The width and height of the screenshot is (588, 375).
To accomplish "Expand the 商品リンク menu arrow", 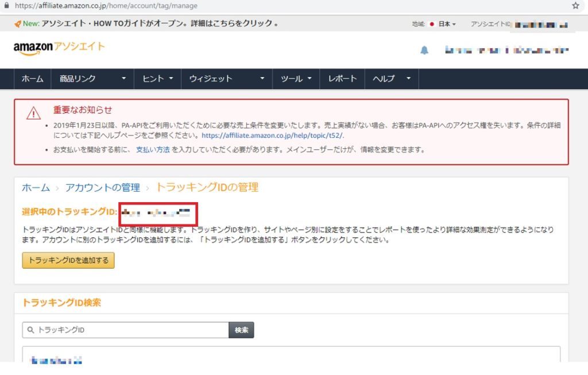I will (124, 78).
